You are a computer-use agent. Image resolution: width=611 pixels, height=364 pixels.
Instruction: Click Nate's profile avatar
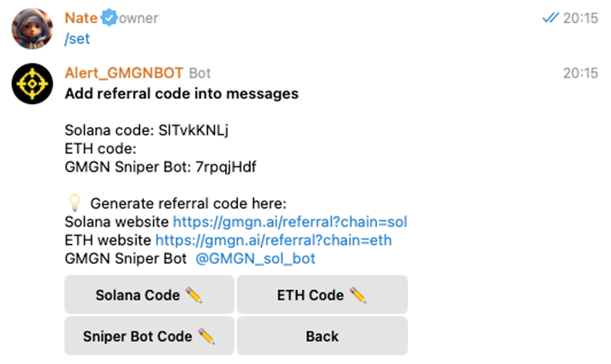click(x=33, y=28)
